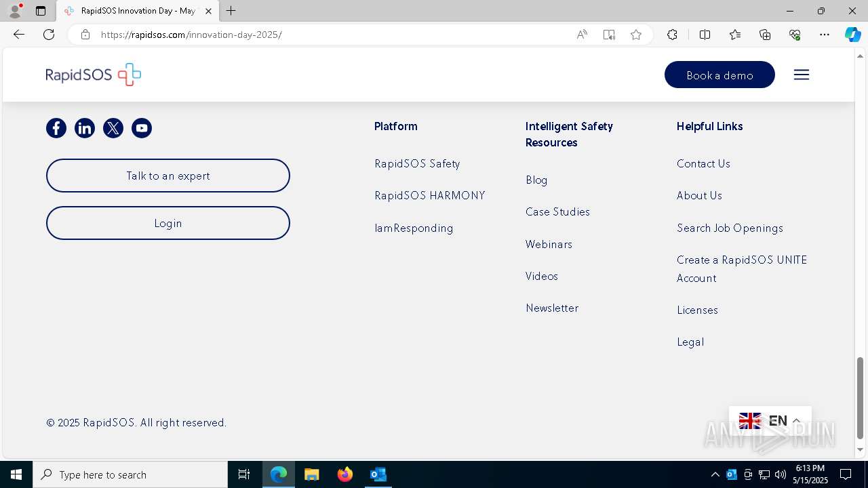This screenshot has width=868, height=488.
Task: Open browser Extensions icon
Action: [x=672, y=35]
